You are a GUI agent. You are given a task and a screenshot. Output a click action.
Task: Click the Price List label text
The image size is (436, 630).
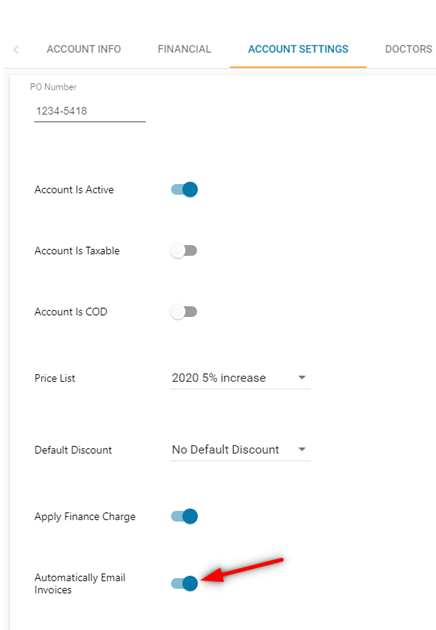click(x=55, y=378)
